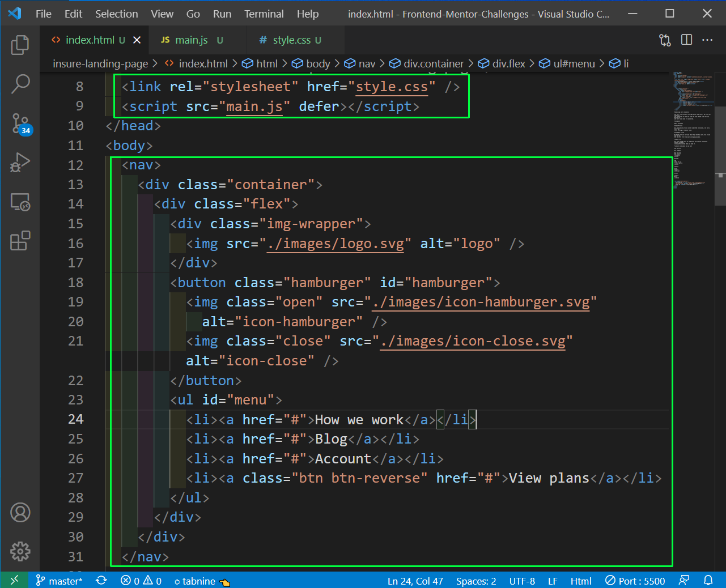This screenshot has height=588, width=726.
Task: Follow ./images/logo.svg link
Action: tap(336, 244)
